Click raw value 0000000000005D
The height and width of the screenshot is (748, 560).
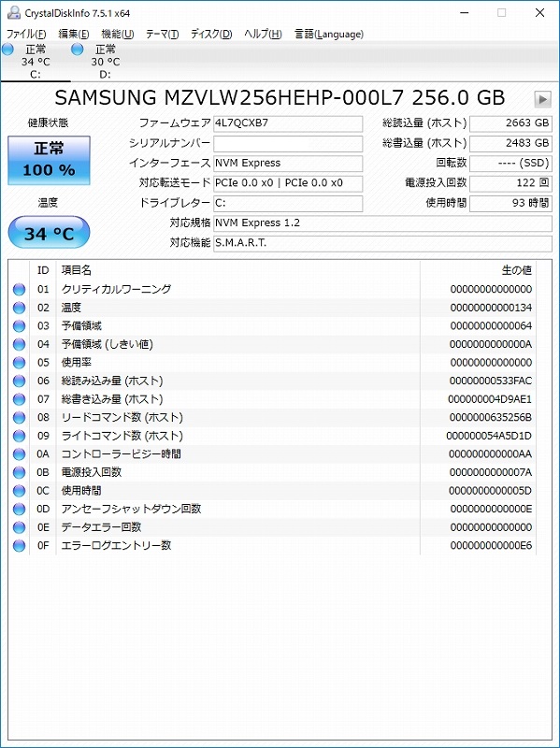click(x=491, y=490)
